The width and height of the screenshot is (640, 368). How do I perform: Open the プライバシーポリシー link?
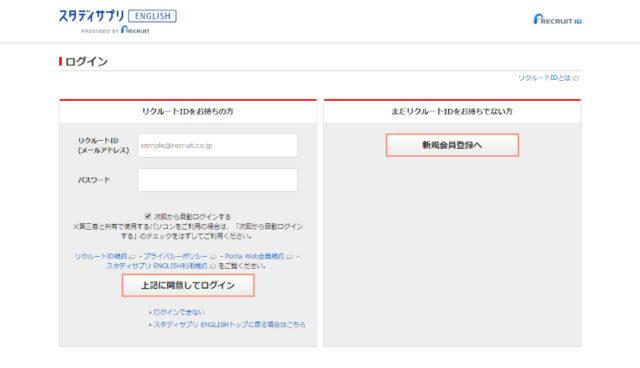[176, 256]
